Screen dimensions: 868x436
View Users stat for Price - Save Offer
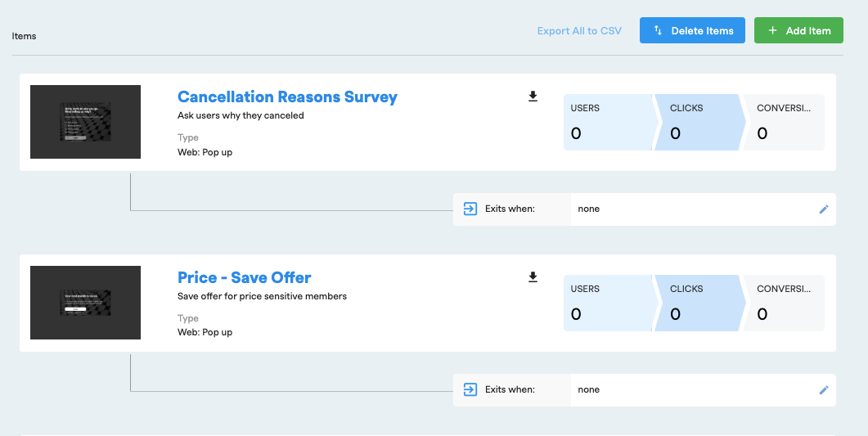pyautogui.click(x=607, y=303)
